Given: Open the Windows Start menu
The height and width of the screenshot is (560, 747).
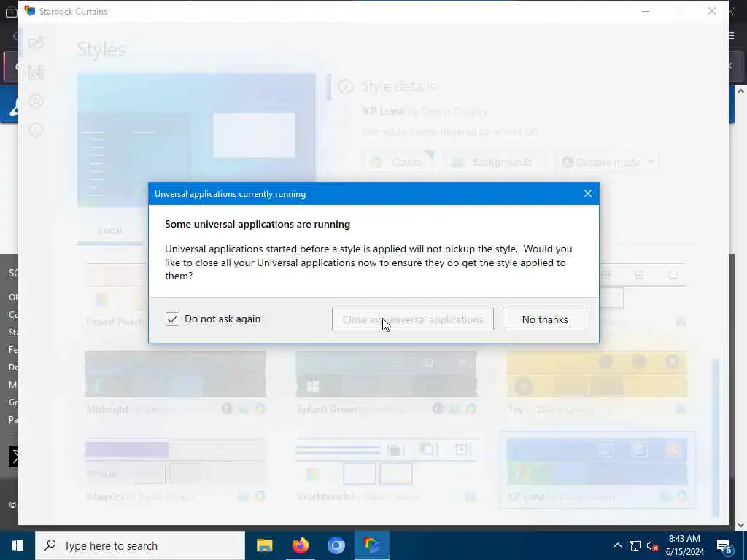Looking at the screenshot, I should click(18, 545).
